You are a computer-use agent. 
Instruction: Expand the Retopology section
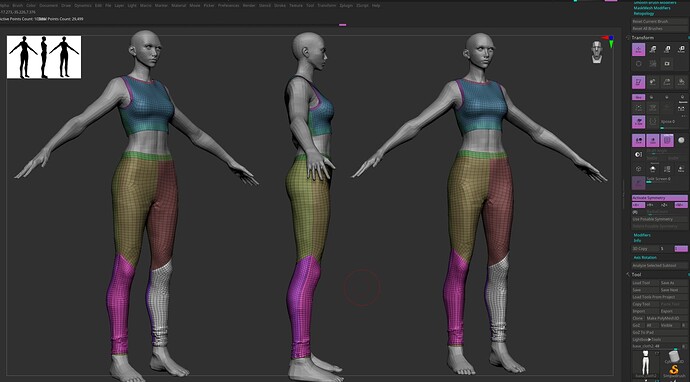(643, 14)
